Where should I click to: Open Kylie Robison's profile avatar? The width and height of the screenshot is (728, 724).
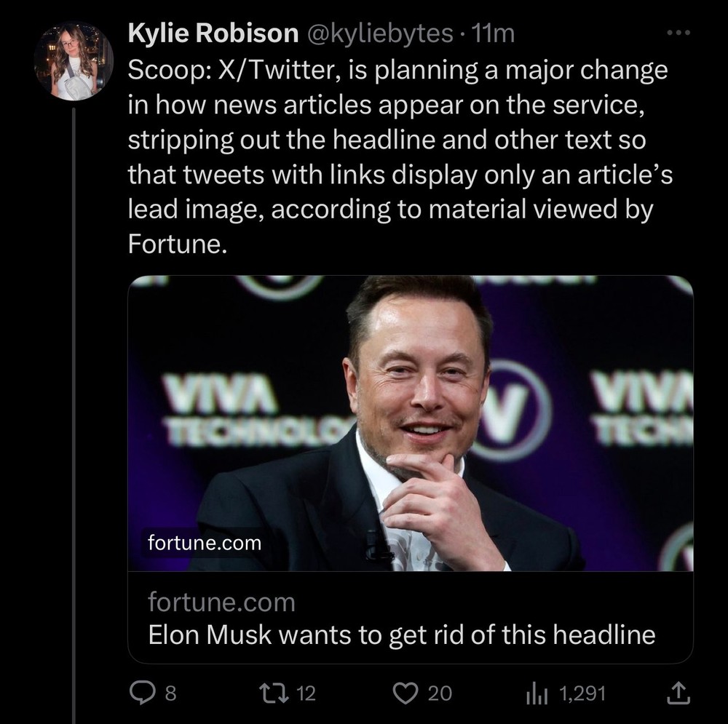[x=74, y=61]
